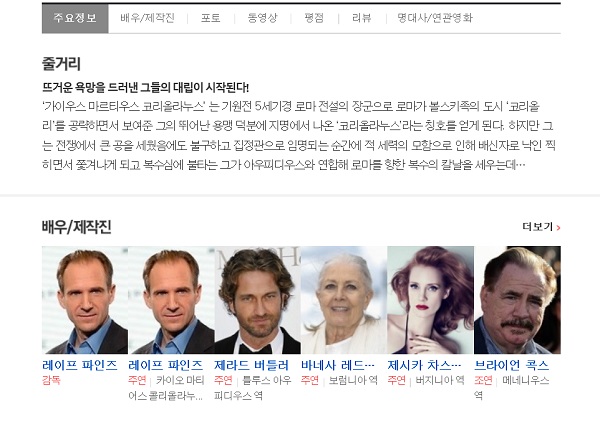Select the 주요정보 tab
Viewport: 600px width, 424px height.
click(75, 18)
